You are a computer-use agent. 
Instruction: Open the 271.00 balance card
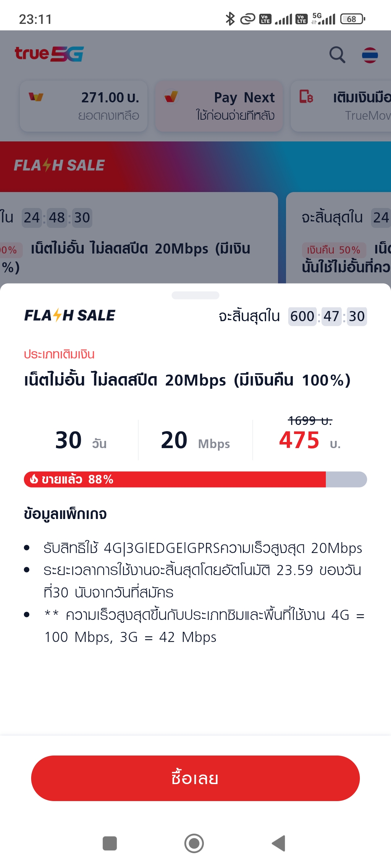(84, 106)
